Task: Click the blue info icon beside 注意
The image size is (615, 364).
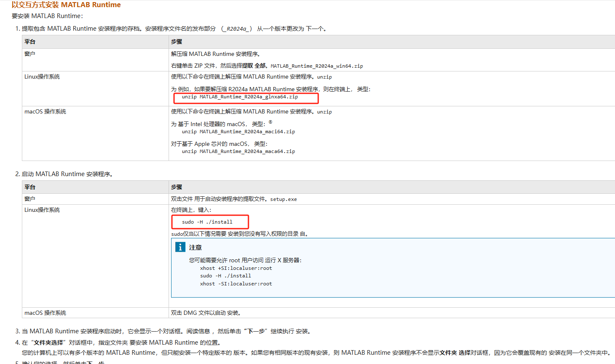Action: 180,247
